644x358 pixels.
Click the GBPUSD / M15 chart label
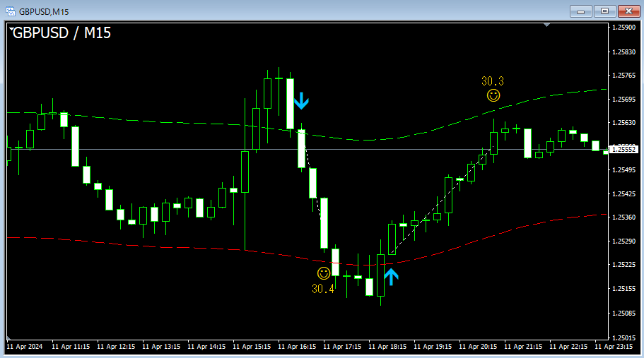(x=62, y=32)
